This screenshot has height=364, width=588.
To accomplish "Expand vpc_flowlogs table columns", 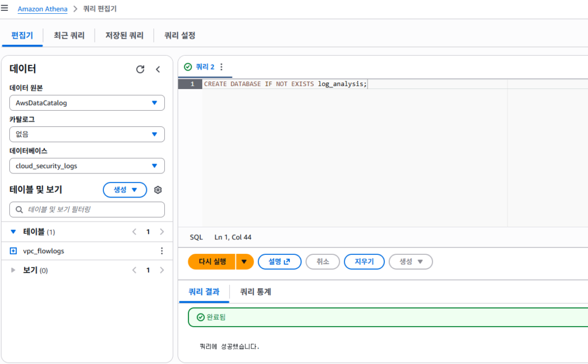I will click(x=14, y=251).
